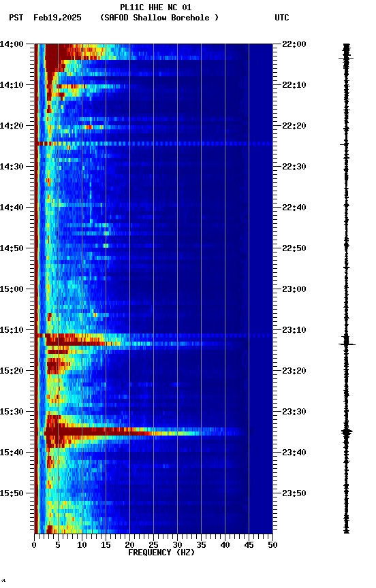Click the 15:20 PST time label
Screen dimensions: 376x588
[x=12, y=372]
